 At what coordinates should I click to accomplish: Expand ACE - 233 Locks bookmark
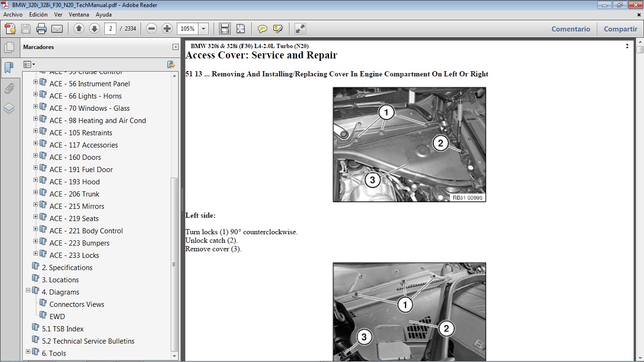[35, 254]
